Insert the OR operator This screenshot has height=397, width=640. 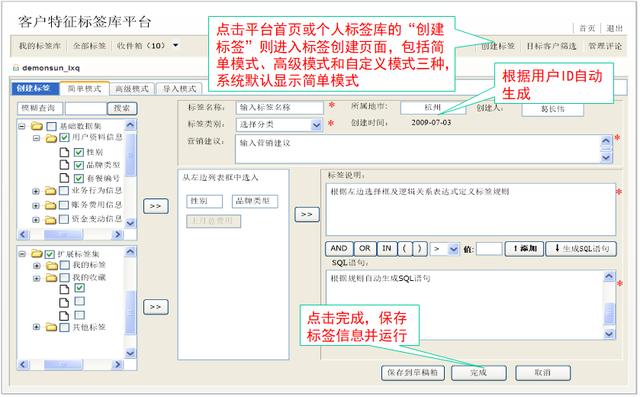point(364,248)
